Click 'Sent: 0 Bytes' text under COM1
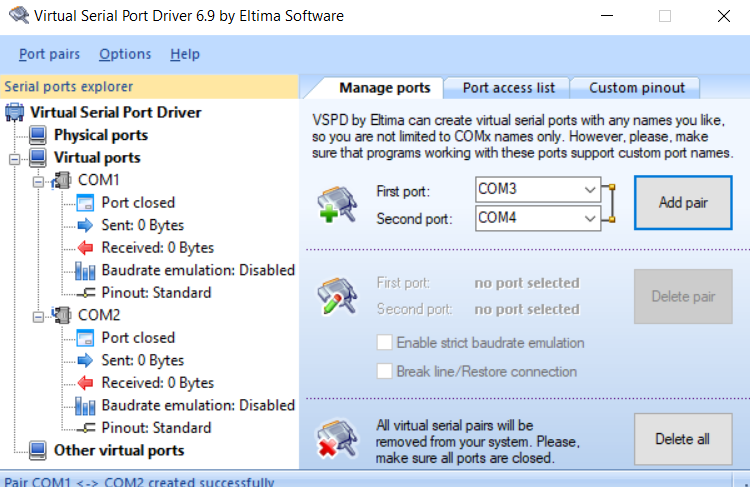750x487 pixels. pyautogui.click(x=143, y=225)
